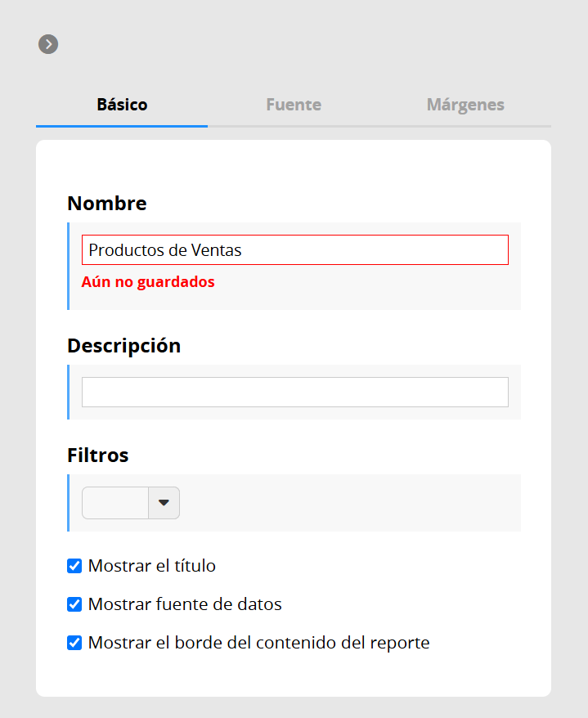Click the blue underline beneath Básico tab
This screenshot has height=718, width=588.
122,126
